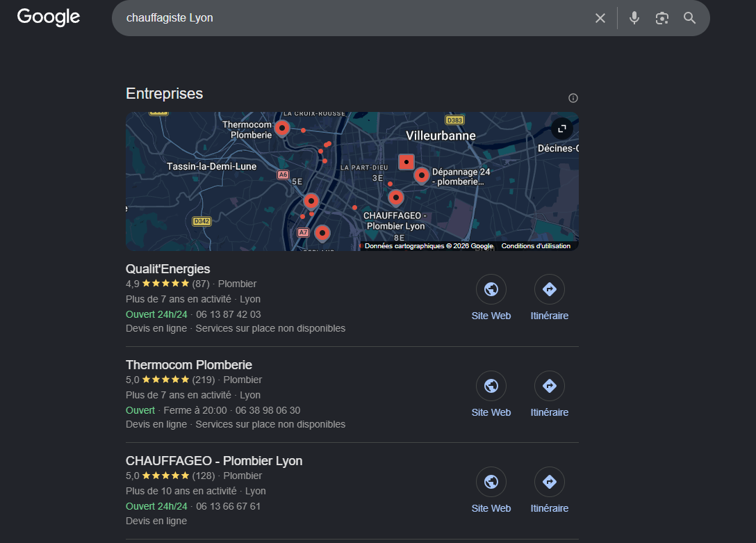Click 'Ferme à 20:00' in Thermocom listing
This screenshot has width=756, height=543.
pos(195,410)
